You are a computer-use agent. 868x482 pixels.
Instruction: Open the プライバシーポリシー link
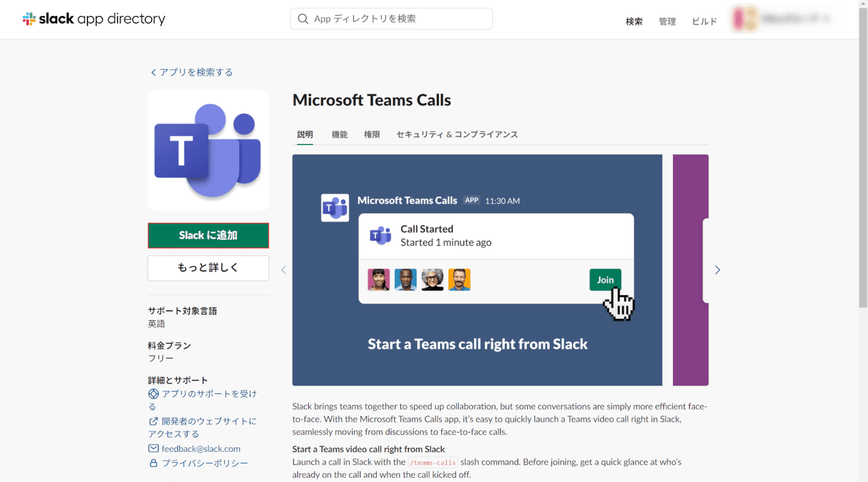click(205, 463)
